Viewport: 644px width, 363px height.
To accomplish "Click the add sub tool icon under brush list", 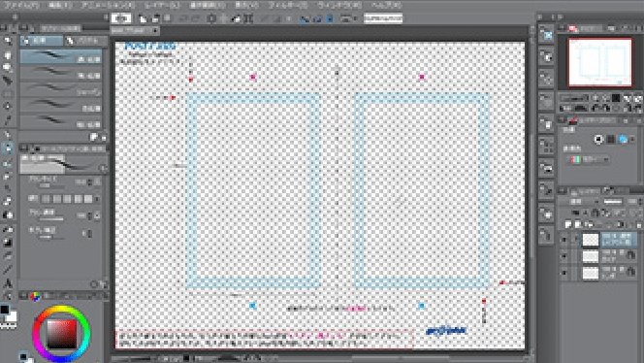I will pos(94,137).
